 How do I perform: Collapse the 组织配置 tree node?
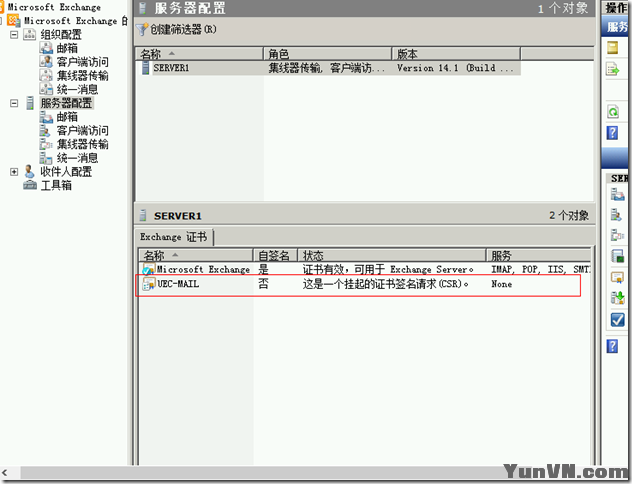14,35
